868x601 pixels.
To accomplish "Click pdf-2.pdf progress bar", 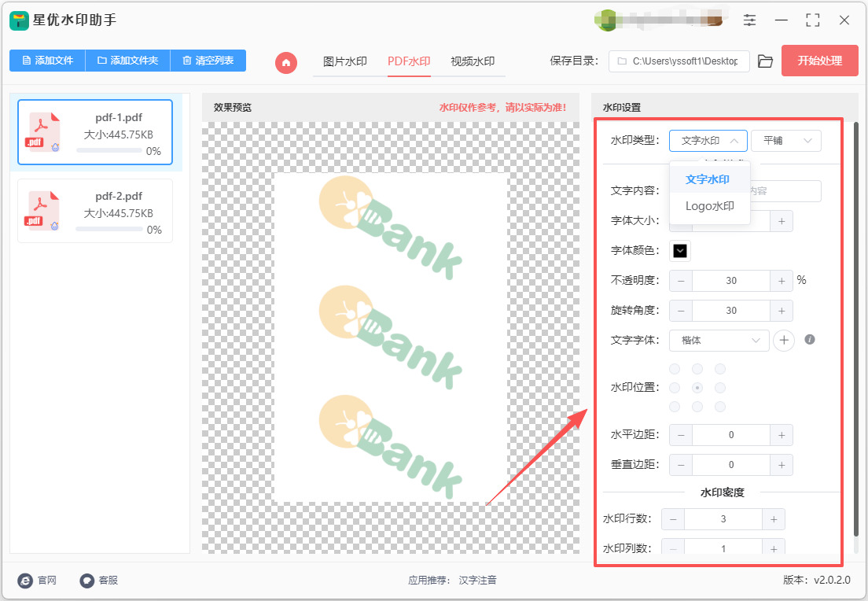I will tap(109, 230).
